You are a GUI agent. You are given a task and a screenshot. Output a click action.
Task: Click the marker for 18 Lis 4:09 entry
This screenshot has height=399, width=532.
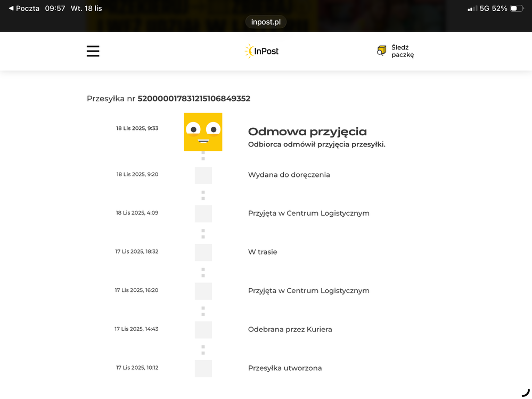203,214
